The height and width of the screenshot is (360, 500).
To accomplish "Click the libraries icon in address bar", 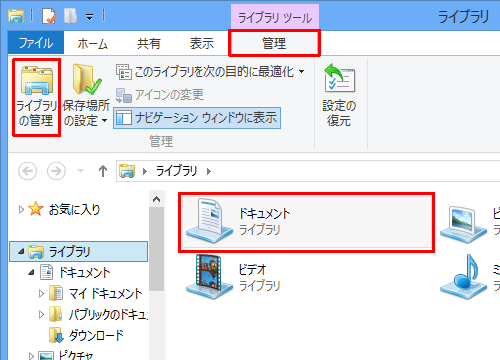I will [127, 171].
